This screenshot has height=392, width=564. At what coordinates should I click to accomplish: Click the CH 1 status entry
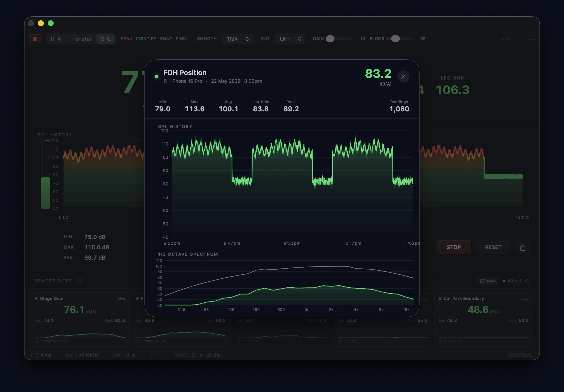[x=155, y=355]
